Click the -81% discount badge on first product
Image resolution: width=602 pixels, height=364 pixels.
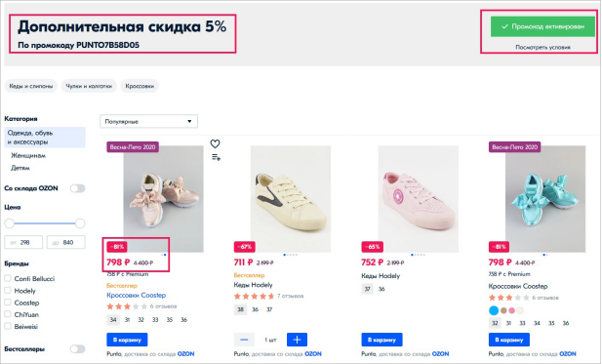click(117, 247)
